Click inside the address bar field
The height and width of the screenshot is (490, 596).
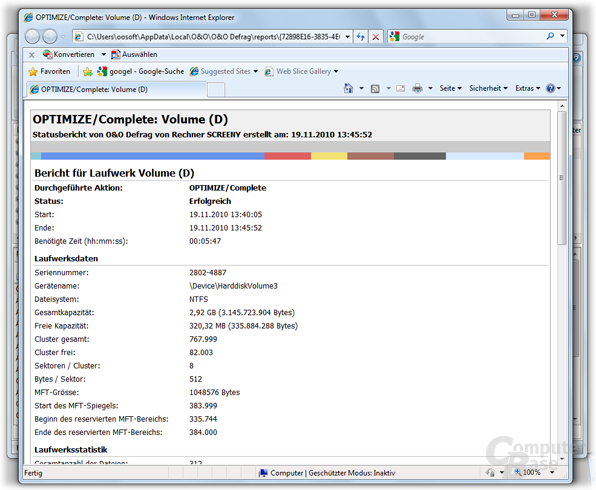[x=213, y=37]
